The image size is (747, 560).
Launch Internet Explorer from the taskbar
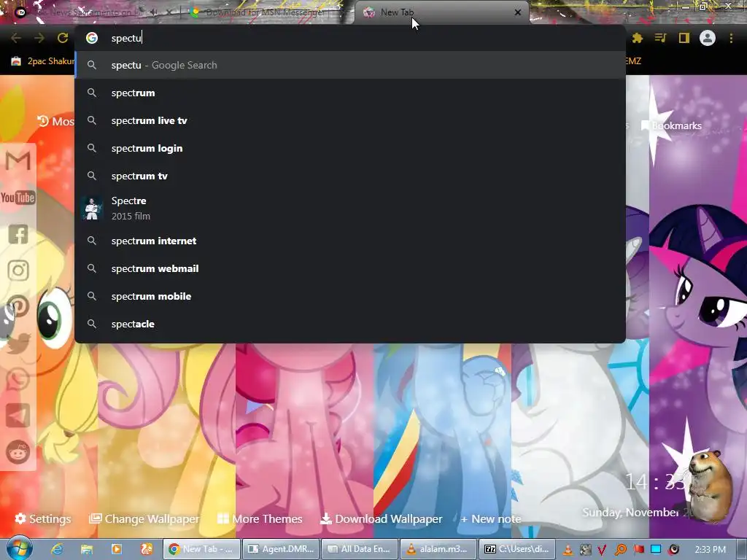click(x=57, y=549)
